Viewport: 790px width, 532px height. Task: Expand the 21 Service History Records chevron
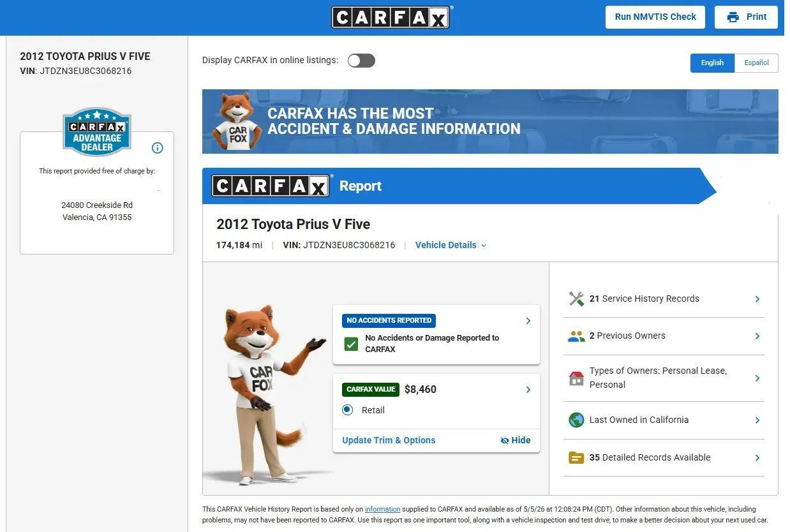757,299
